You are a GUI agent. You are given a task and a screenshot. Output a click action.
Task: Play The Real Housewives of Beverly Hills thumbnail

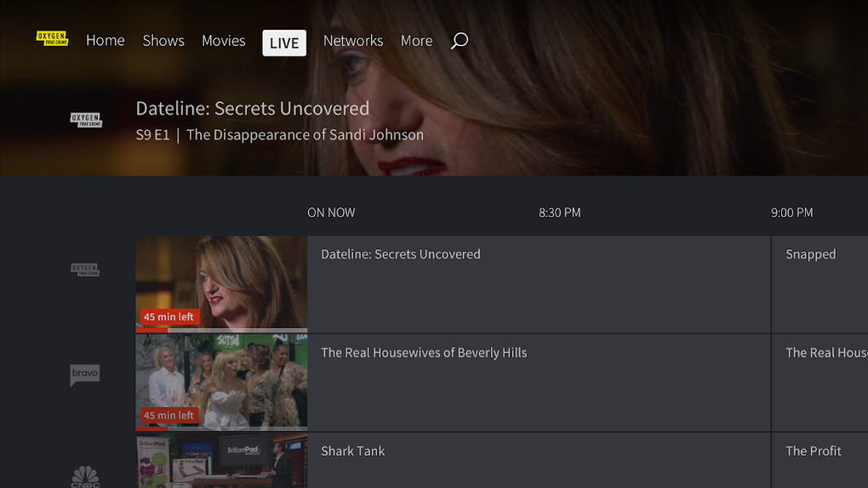coord(221,381)
